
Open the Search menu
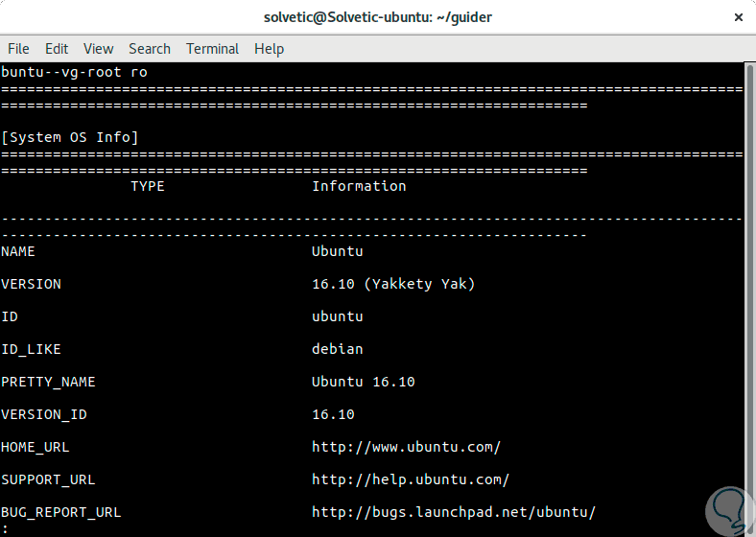150,49
